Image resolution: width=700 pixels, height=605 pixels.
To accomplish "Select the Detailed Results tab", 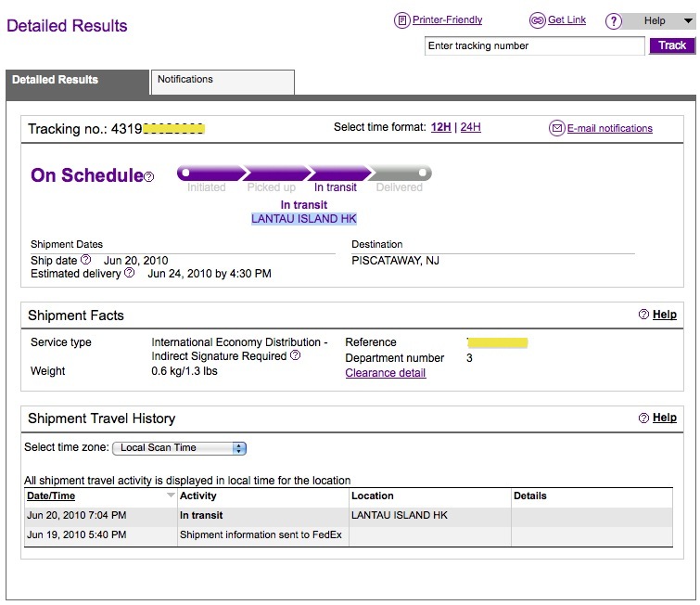I will pyautogui.click(x=56, y=80).
